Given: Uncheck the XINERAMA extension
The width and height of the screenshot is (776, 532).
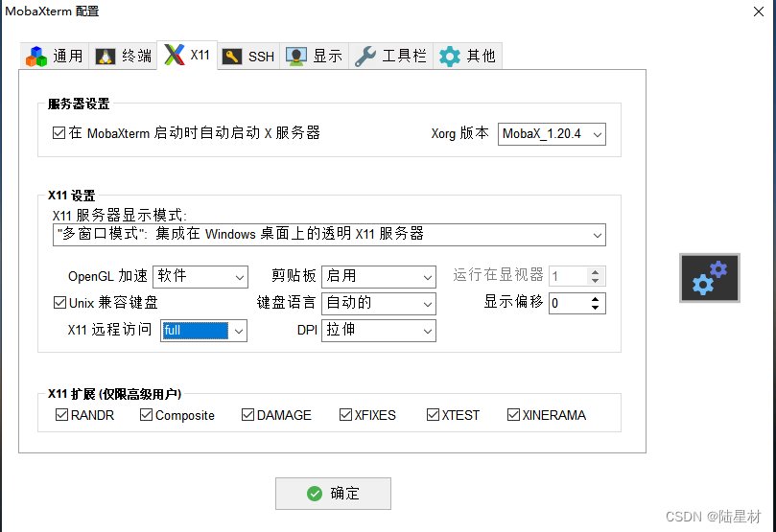Looking at the screenshot, I should [513, 415].
